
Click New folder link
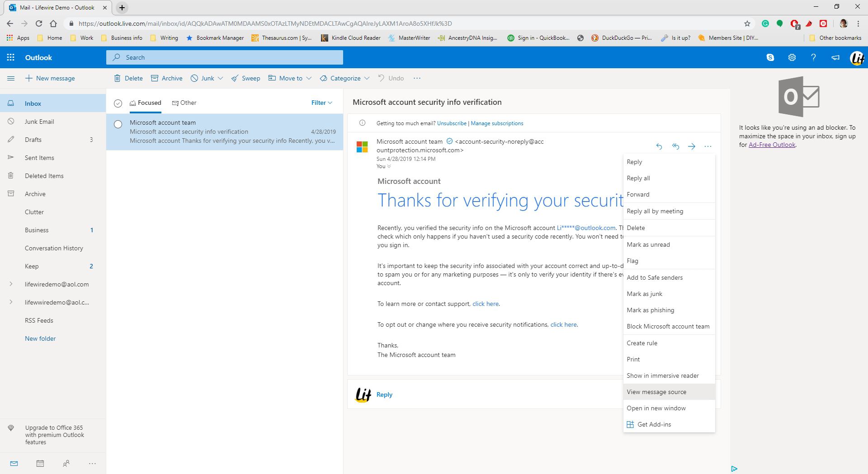tap(40, 338)
